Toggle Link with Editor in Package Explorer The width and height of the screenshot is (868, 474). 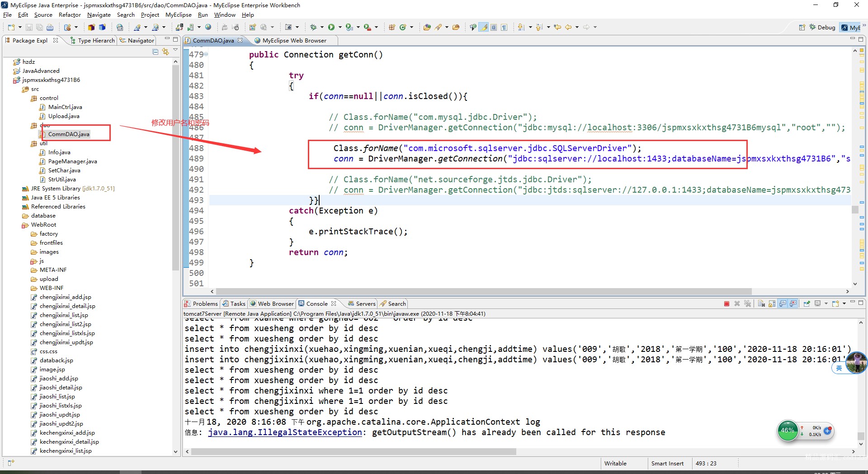tap(165, 52)
